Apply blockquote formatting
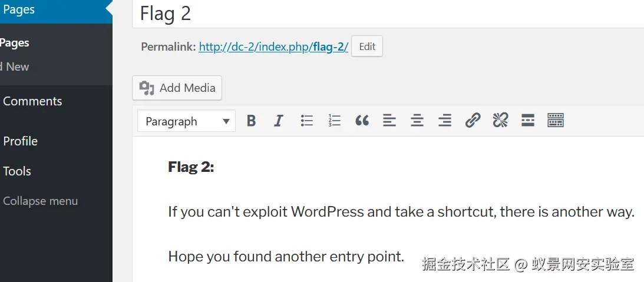Viewport: 644px width, 282px height. (x=362, y=121)
